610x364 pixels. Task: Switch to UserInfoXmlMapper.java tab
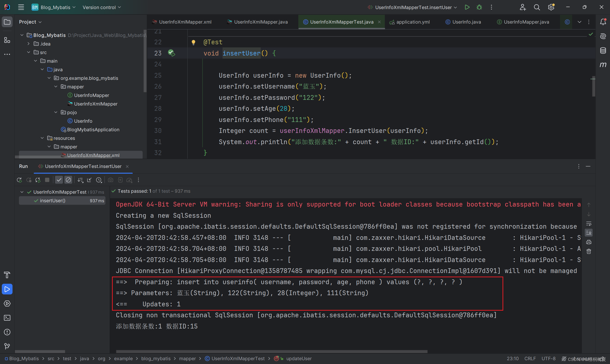point(257,22)
